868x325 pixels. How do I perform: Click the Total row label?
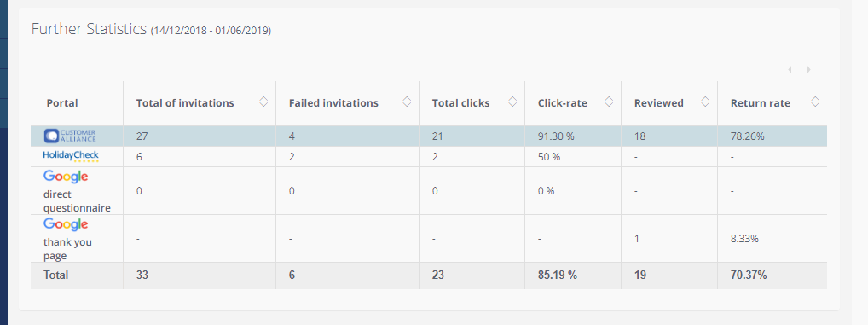click(x=55, y=275)
